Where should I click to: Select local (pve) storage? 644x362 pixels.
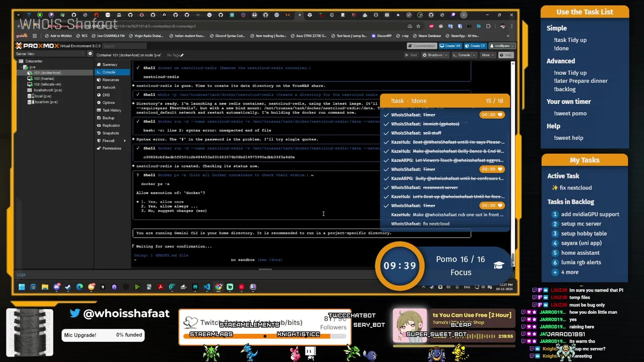tap(42, 96)
